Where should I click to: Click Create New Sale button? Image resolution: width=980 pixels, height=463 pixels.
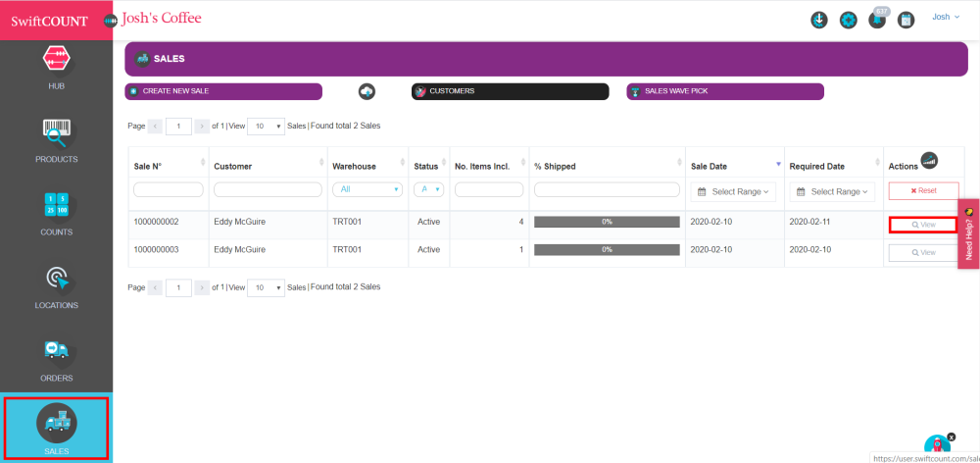223,91
